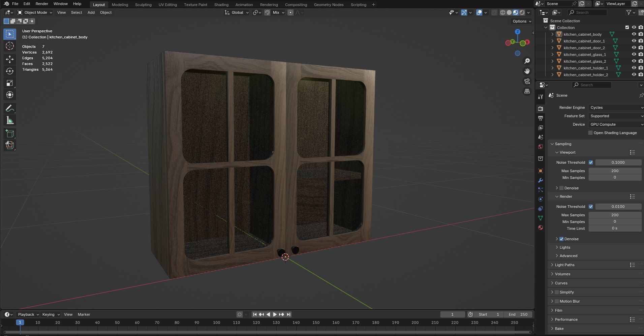The width and height of the screenshot is (644, 336).
Task: Hide kitchen_cabinet_glass_1 eye icon
Action: (x=634, y=54)
